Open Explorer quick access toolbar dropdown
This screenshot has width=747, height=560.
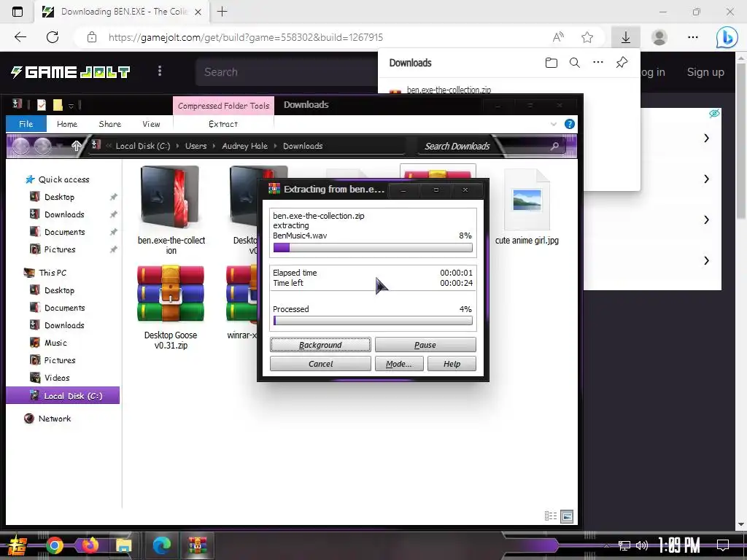tap(71, 106)
